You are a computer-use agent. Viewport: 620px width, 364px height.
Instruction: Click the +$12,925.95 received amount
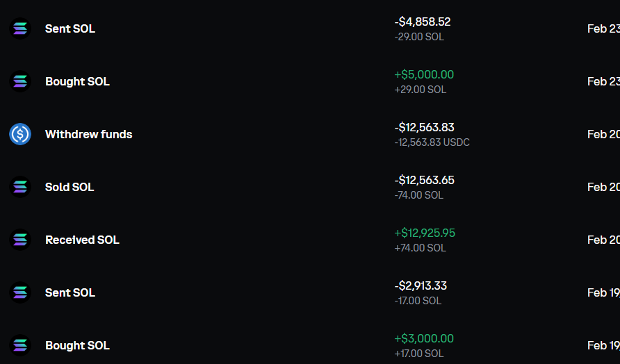pos(425,233)
